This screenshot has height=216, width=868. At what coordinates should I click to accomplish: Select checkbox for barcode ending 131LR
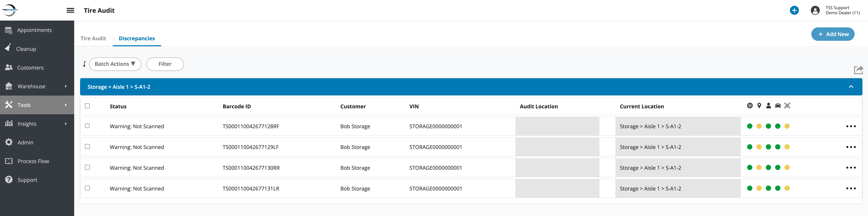click(87, 188)
